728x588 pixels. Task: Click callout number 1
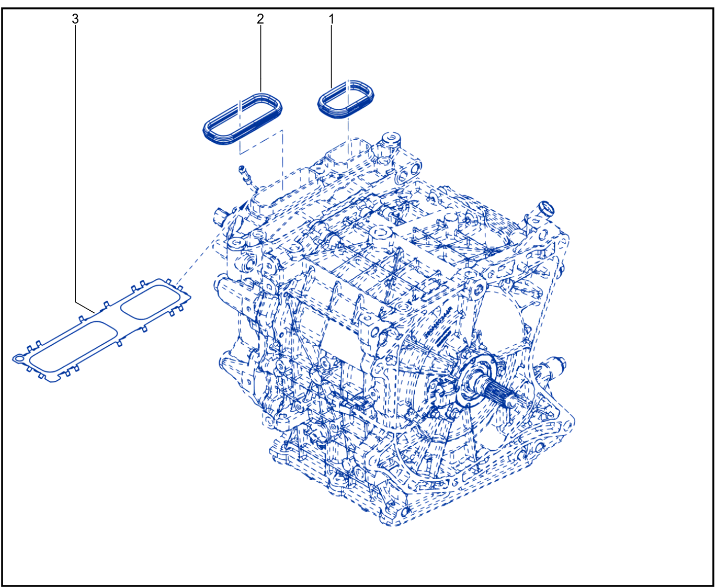(331, 19)
